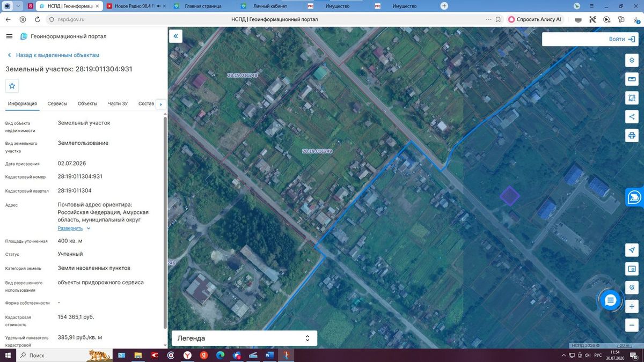Viewport: 644px width, 362px height.
Task: Share the map with share icon
Action: pyautogui.click(x=632, y=116)
